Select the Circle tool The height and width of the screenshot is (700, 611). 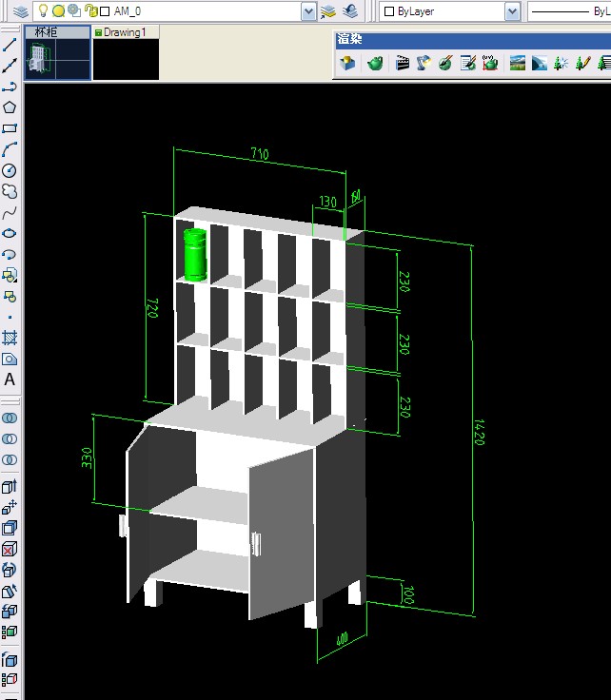point(10,170)
